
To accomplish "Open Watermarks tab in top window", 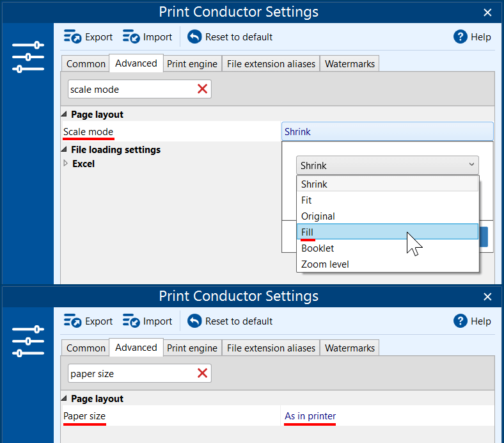I will pyautogui.click(x=350, y=64).
